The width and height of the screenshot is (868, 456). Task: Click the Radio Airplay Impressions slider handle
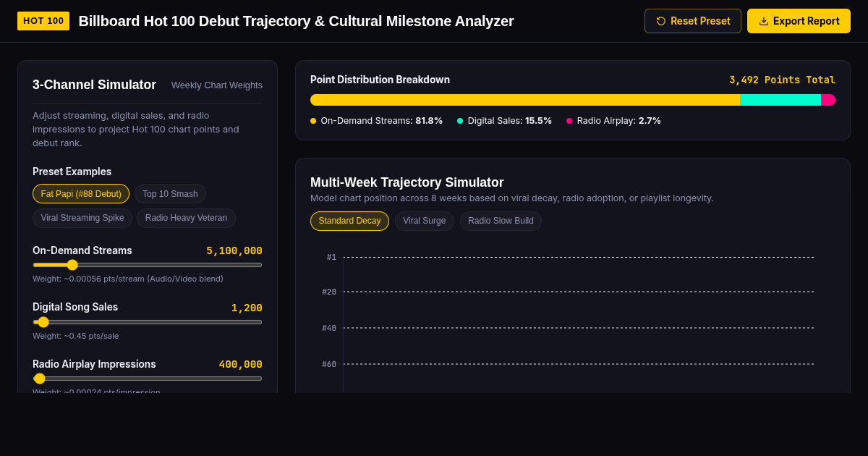[40, 379]
